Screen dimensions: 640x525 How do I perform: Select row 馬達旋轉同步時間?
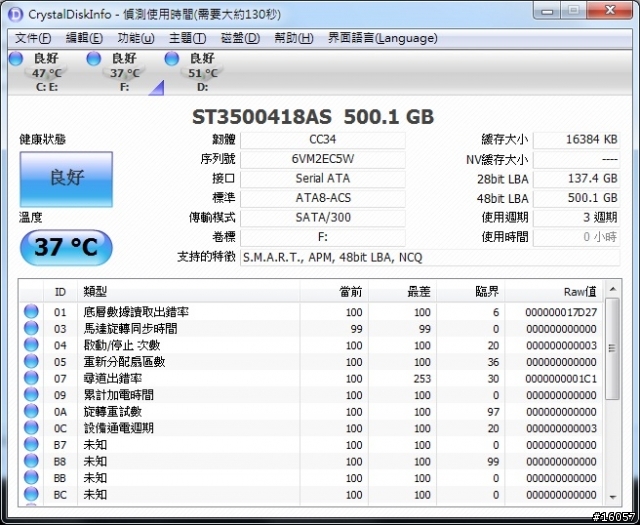click(x=311, y=329)
